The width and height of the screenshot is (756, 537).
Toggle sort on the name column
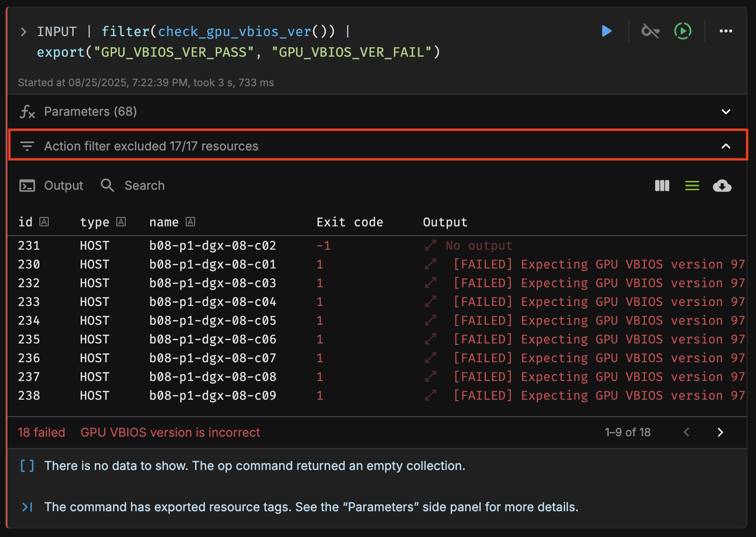[190, 222]
